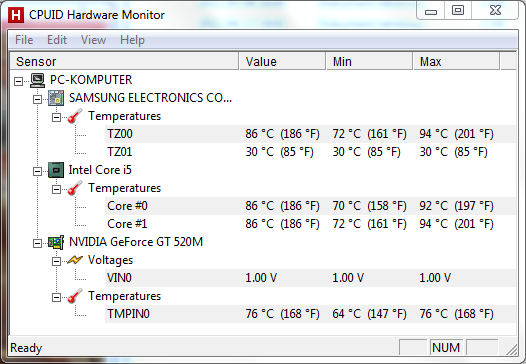Image resolution: width=526 pixels, height=364 pixels.
Task: Click Core #0 max value 92 °C (197 °F)
Action: point(457,206)
